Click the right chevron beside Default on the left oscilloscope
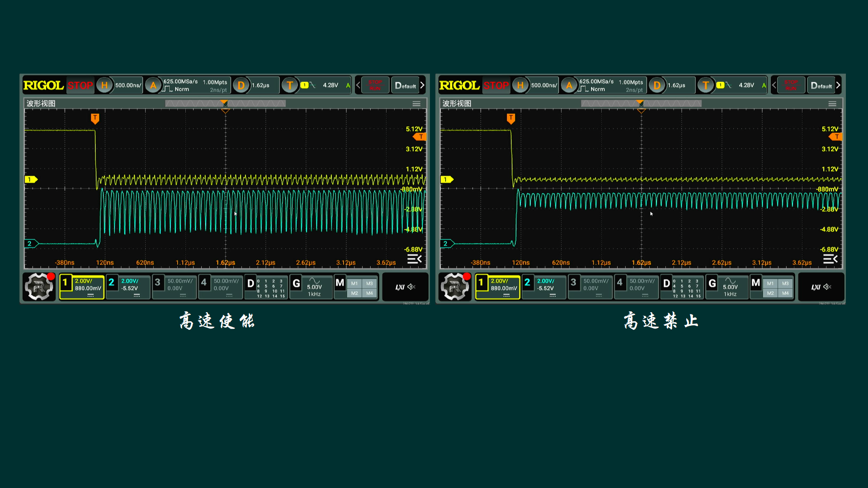This screenshot has width=868, height=488. [422, 85]
